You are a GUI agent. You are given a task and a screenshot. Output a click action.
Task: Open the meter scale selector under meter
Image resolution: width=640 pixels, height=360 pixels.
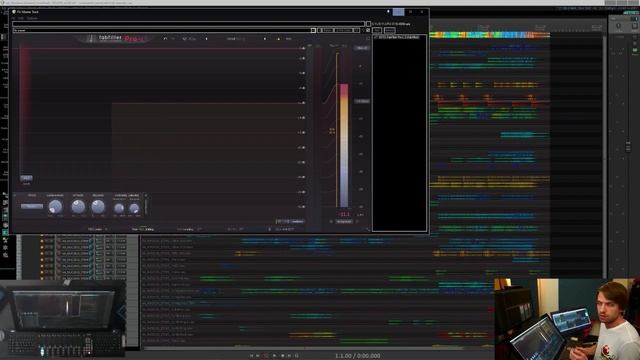point(344,222)
